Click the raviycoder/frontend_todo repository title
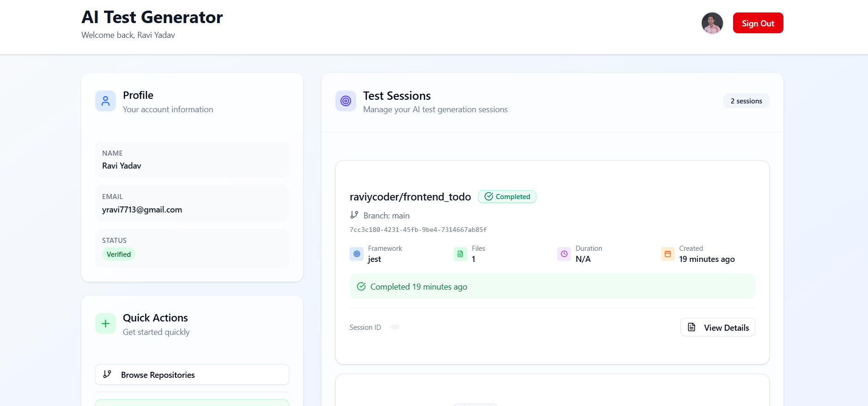 [x=410, y=197]
